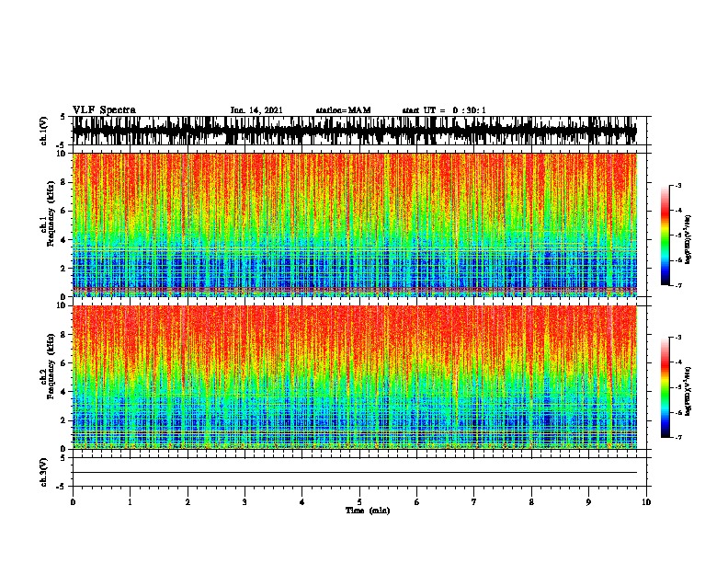Click the "VLF Spectra" title text

click(x=104, y=110)
